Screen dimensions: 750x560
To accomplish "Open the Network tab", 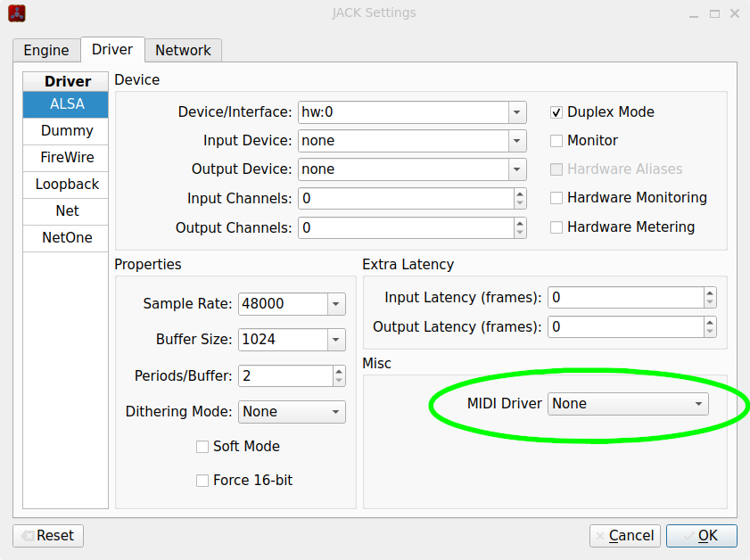I will [x=183, y=51].
